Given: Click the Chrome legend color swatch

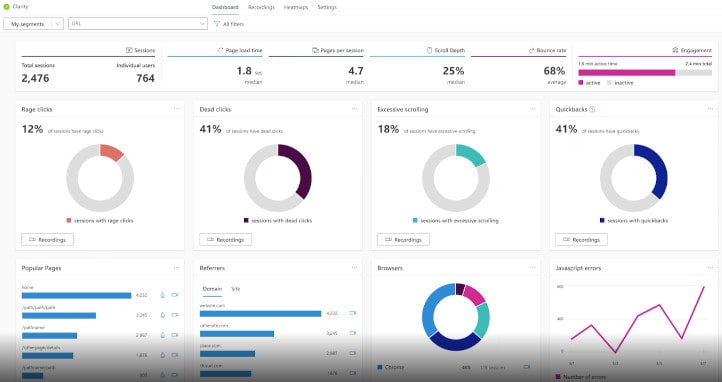Looking at the screenshot, I should 380,367.
